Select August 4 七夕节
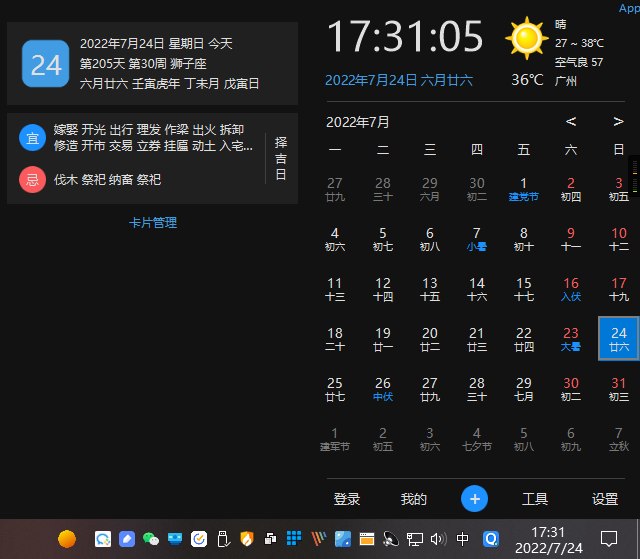 [477, 439]
